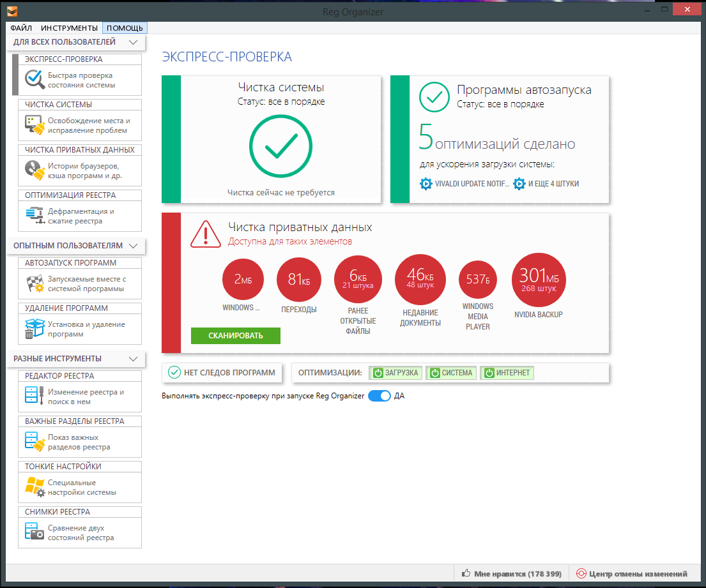
Task: Click the Чистка приватных данных card title
Action: 300,227
